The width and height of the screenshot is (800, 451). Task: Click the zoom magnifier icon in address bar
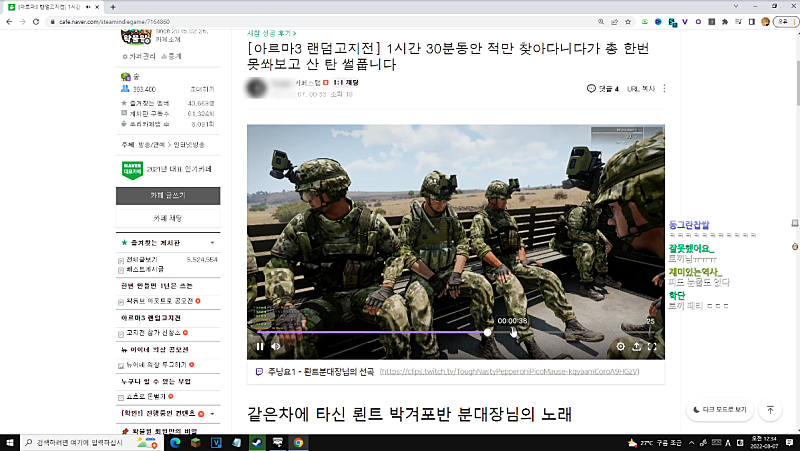click(601, 21)
